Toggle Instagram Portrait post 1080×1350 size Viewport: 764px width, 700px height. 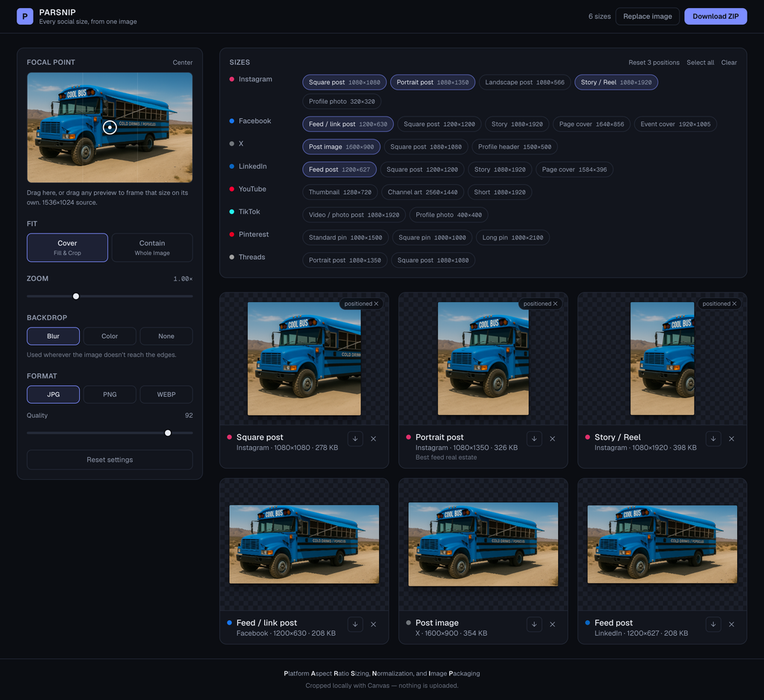(433, 82)
